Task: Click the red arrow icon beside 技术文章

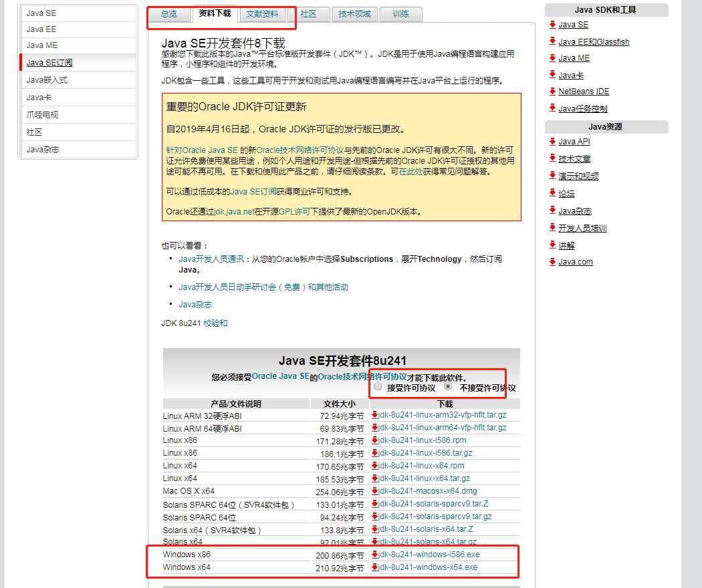Action: click(552, 158)
